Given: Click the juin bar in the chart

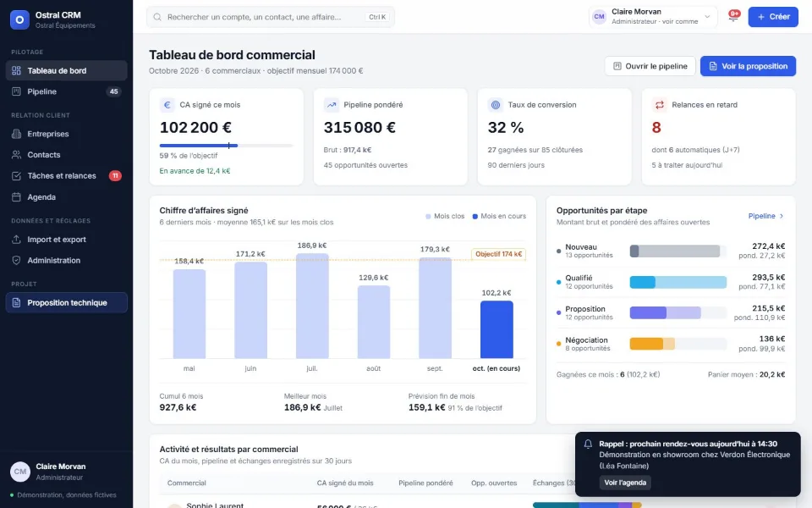Looking at the screenshot, I should [250, 310].
